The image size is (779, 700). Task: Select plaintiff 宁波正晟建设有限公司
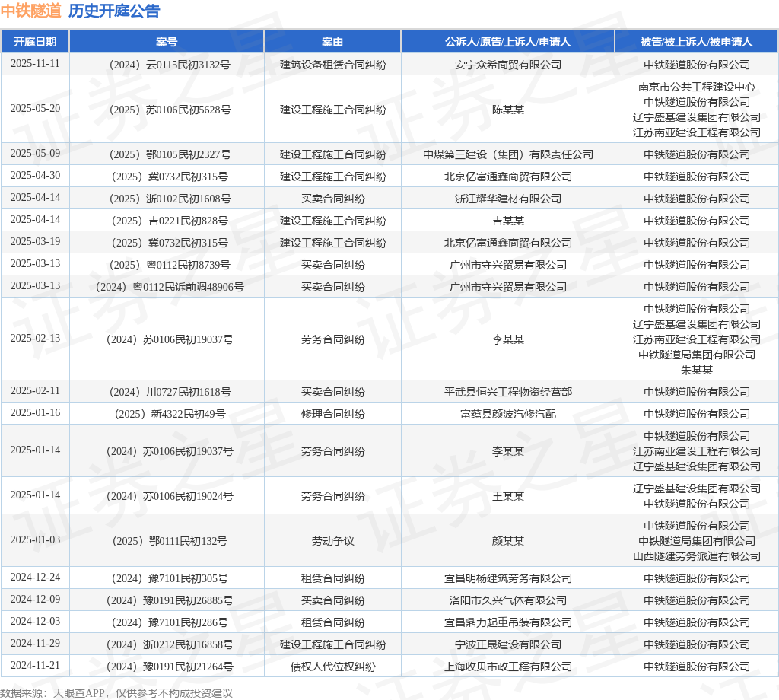[x=508, y=644]
